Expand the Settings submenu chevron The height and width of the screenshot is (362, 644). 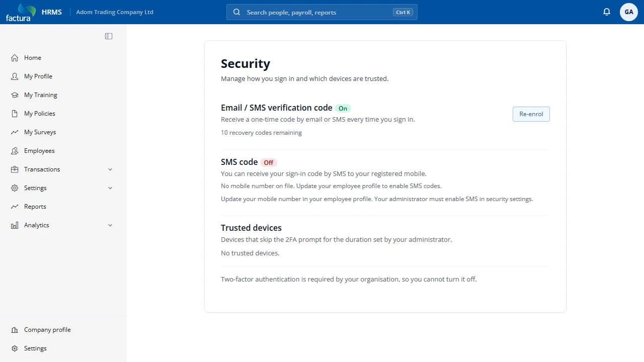coord(110,188)
